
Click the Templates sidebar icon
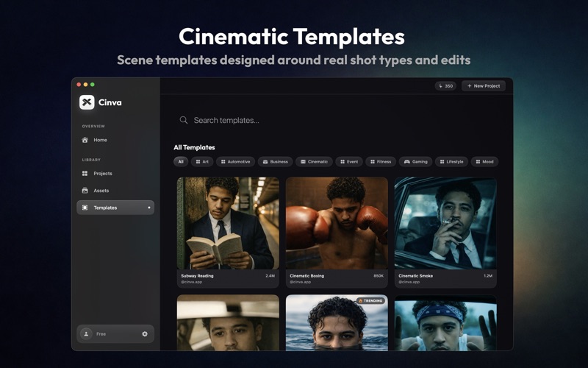[x=85, y=208]
